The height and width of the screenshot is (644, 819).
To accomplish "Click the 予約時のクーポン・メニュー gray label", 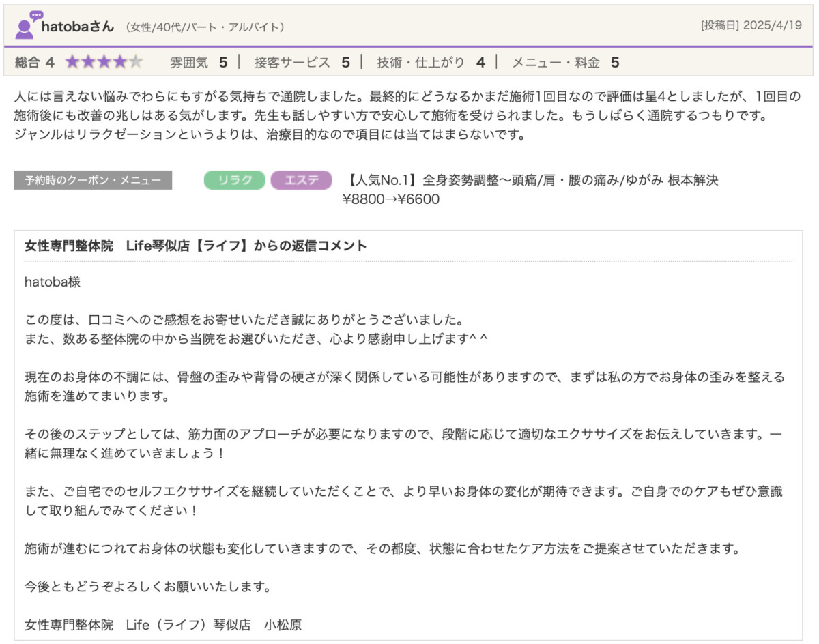I will click(93, 180).
